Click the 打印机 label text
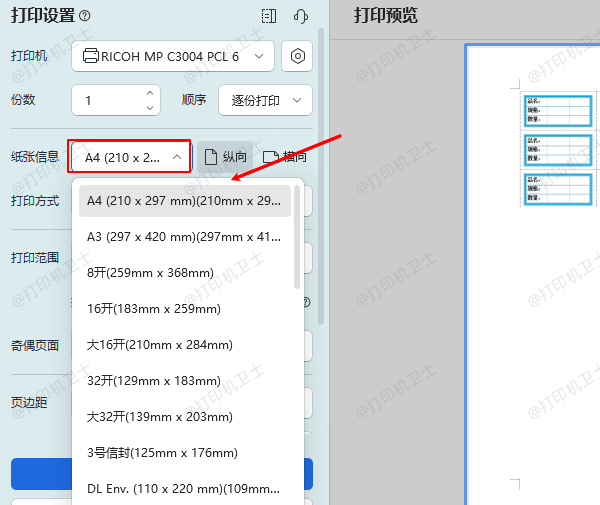Viewport: 600px width, 505px height. click(x=29, y=56)
